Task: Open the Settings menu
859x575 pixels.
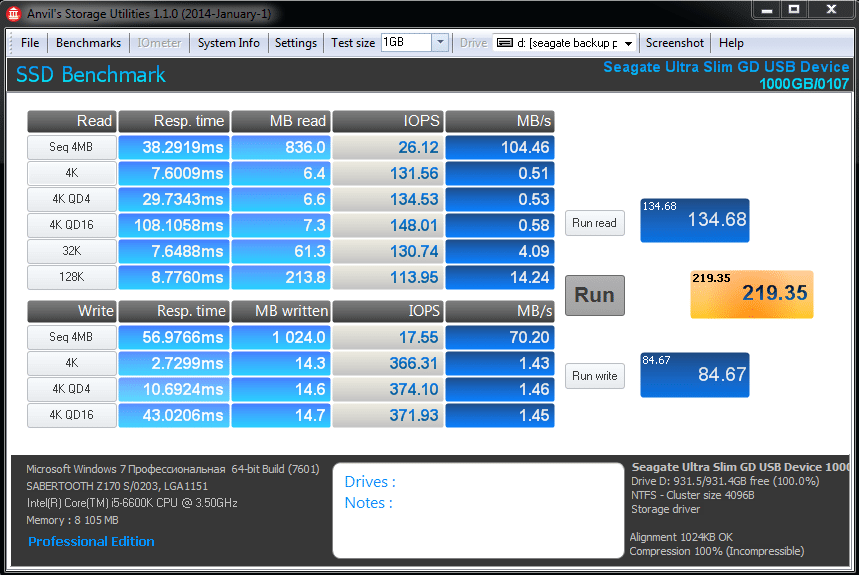Action: tap(296, 43)
